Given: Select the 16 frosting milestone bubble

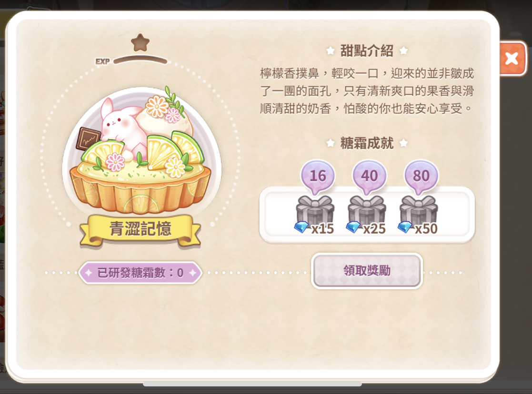Looking at the screenshot, I should tap(318, 177).
